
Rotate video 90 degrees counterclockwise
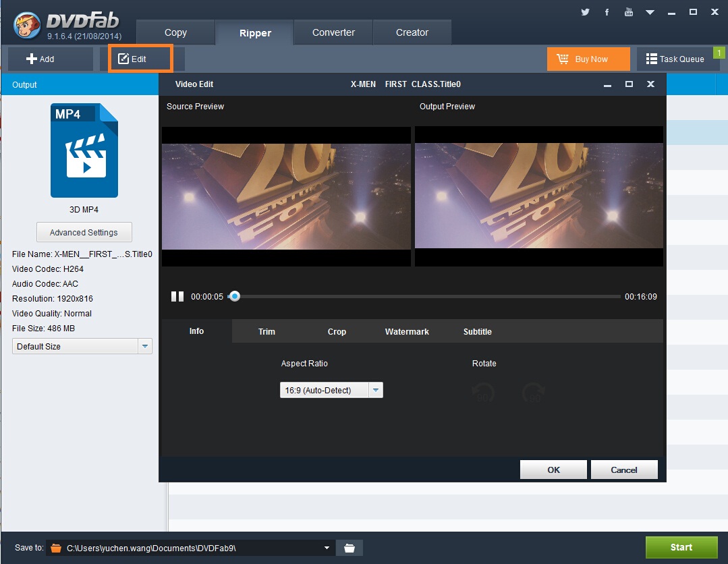point(483,393)
